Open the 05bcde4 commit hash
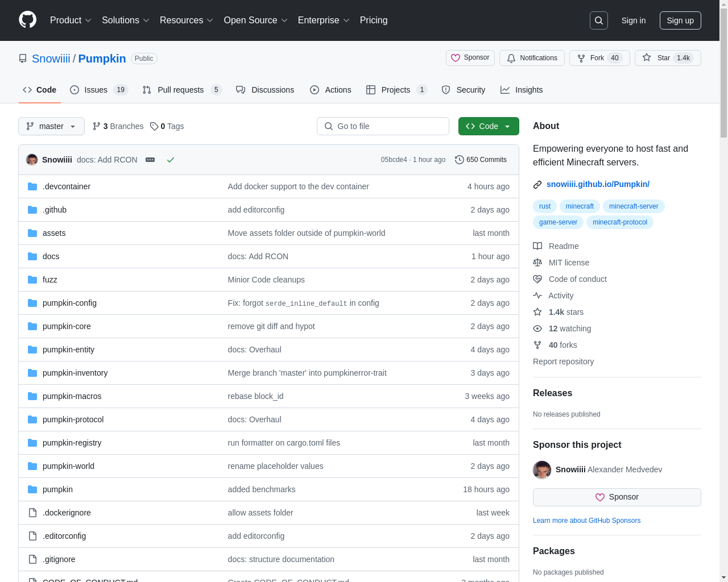This screenshot has height=582, width=728. 394,160
